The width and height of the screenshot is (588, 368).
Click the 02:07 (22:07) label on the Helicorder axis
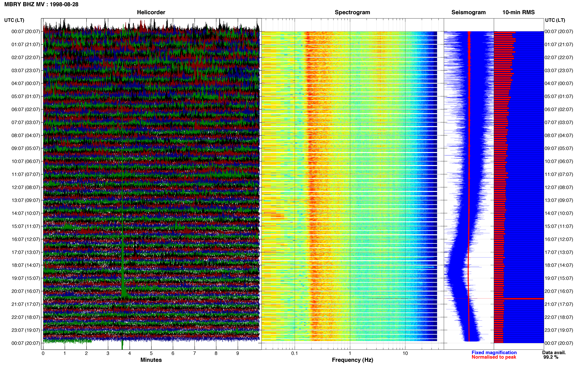(x=26, y=57)
